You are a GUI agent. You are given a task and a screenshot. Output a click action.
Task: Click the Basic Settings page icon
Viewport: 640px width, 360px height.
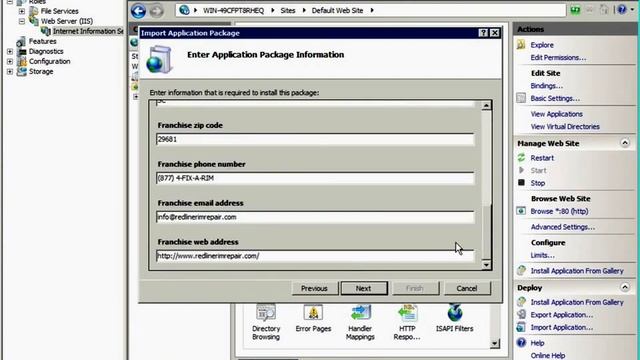coord(521,98)
